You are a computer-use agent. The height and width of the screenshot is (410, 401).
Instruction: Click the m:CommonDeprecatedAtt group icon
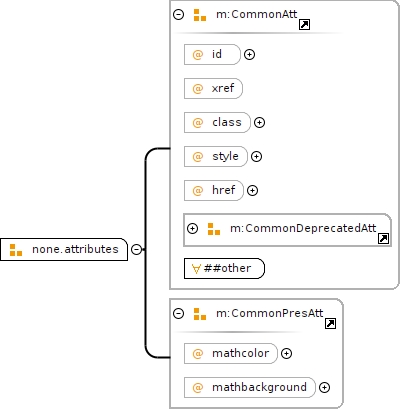pos(214,229)
